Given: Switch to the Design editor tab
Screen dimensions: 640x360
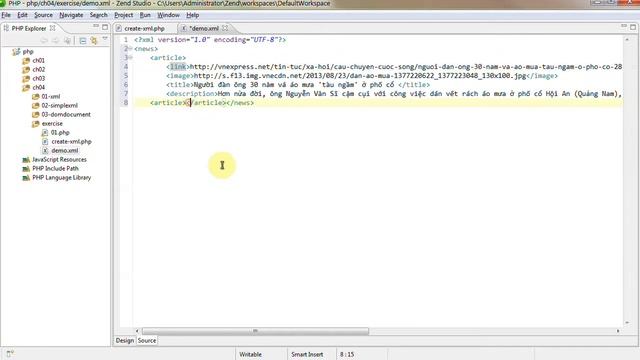Looking at the screenshot, I should pyautogui.click(x=125, y=340).
